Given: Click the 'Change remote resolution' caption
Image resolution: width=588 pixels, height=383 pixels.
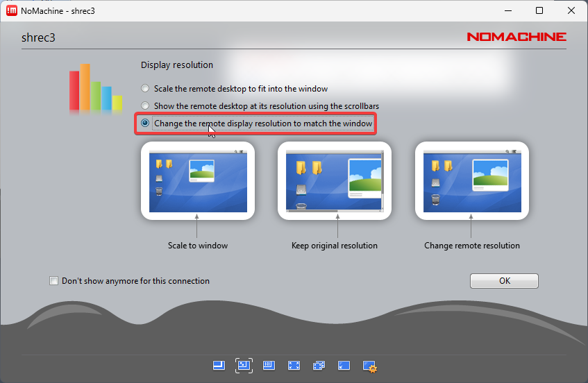Looking at the screenshot, I should (472, 246).
